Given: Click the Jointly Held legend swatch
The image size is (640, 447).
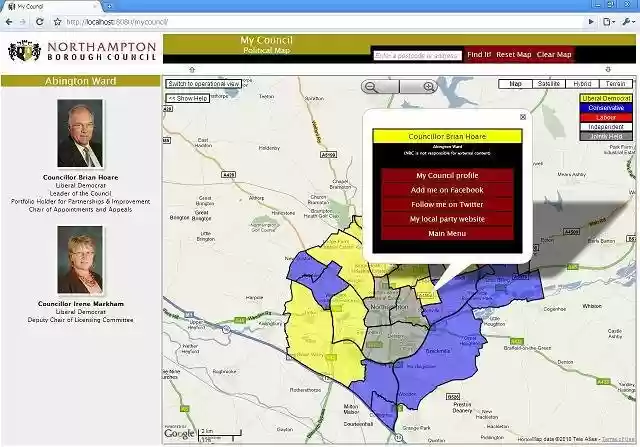Looking at the screenshot, I should click(x=606, y=136).
